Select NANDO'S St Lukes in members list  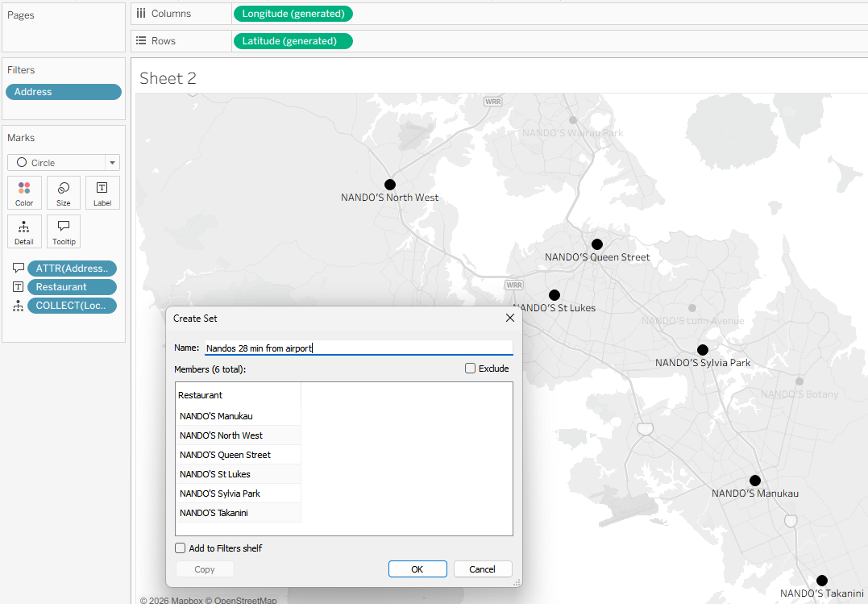238,474
